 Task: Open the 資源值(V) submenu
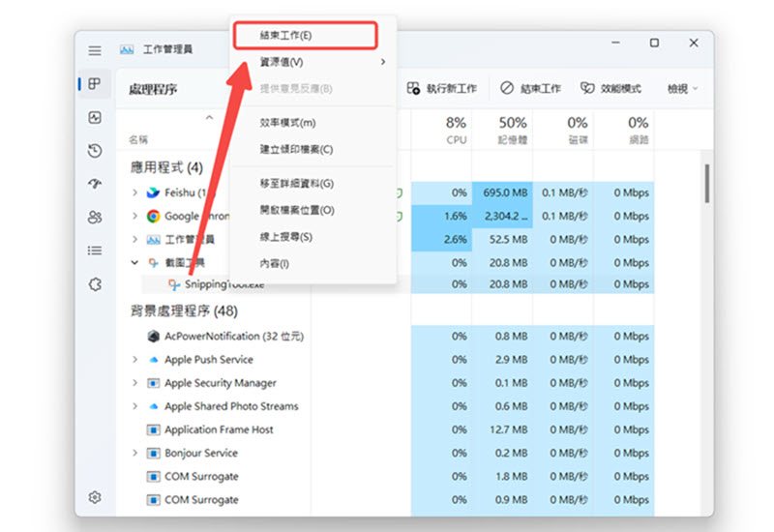[313, 62]
